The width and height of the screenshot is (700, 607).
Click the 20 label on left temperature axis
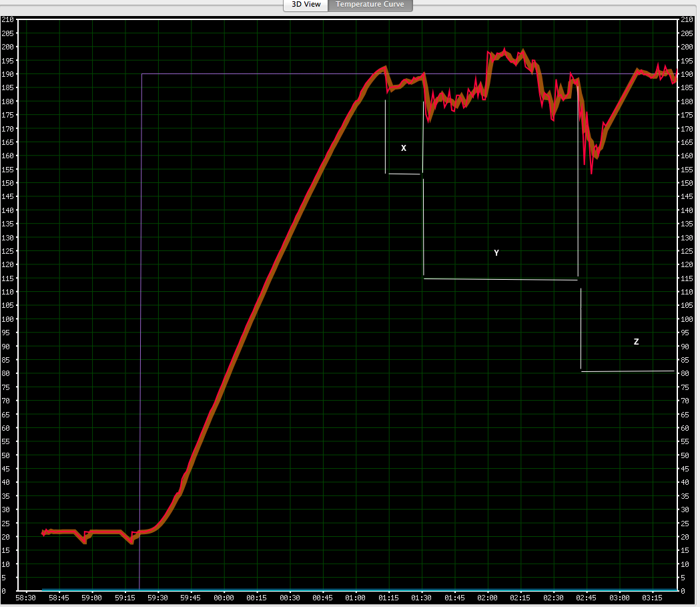pos(8,537)
